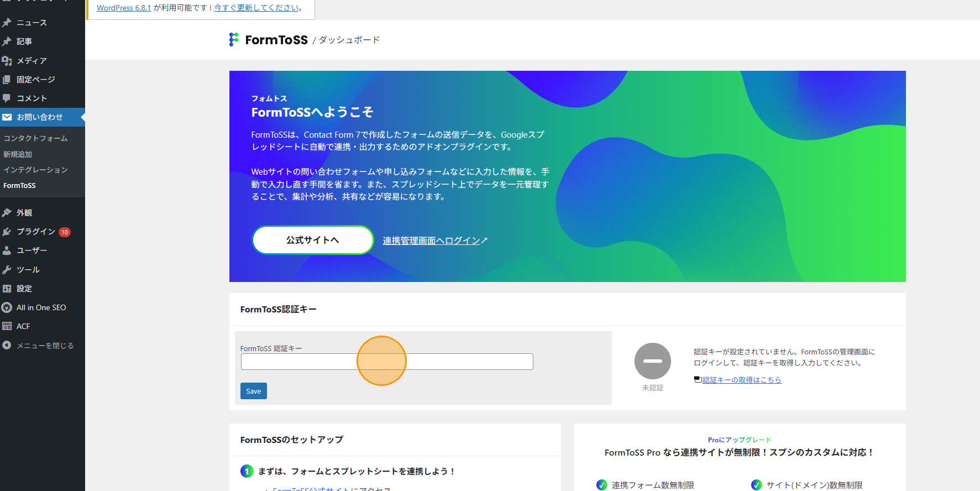
Task: Open インテグレーション submenu item
Action: tap(35, 170)
